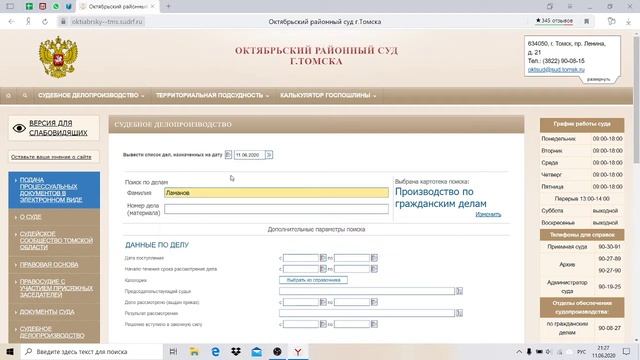
Task: Click Оставьте ваше мнение о сайте
Action: tap(51, 157)
